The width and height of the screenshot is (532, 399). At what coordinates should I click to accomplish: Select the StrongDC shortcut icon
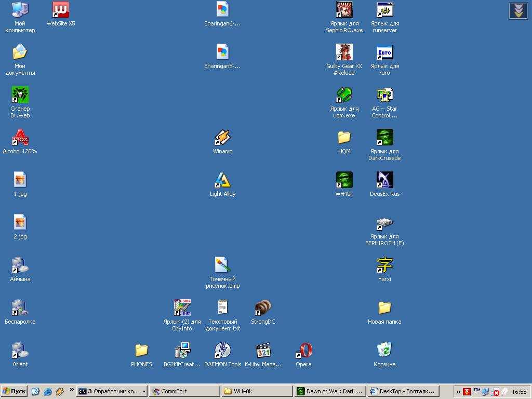point(263,308)
